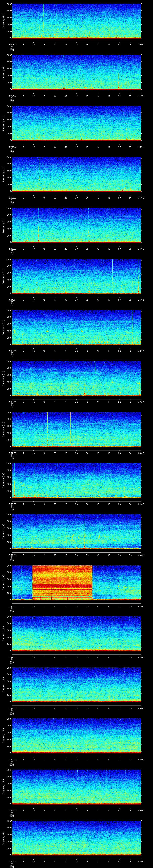Open the spectrogram panel starting at 3:45:00
Viewport: 153px width, 868px height.
[76, 838]
